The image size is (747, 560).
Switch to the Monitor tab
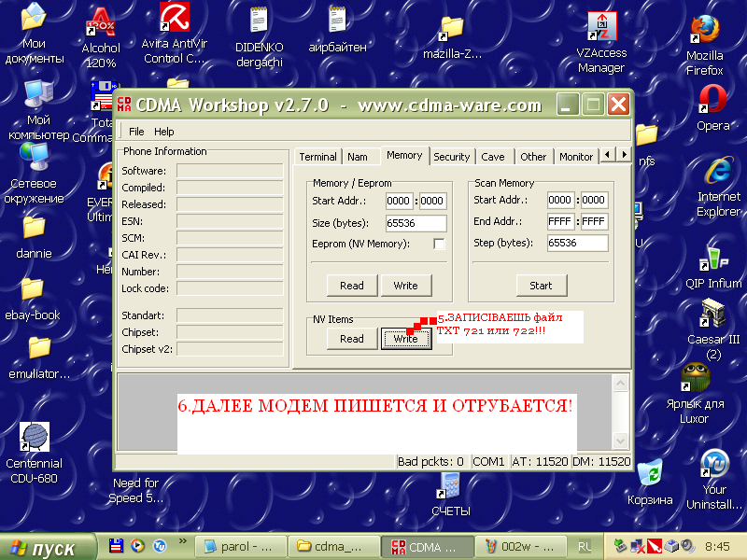coord(576,157)
